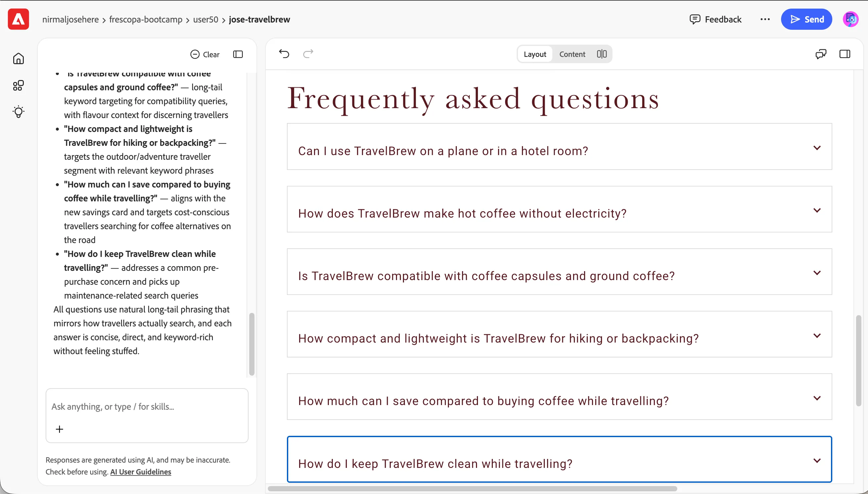
Task: Expand 'compatible with coffee capsules' chevron
Action: tap(817, 273)
